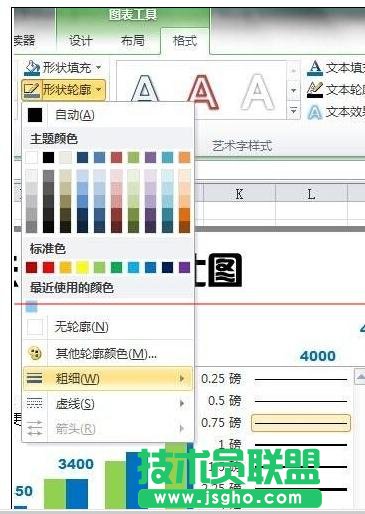Pick white theme color swatch
Image resolution: width=365 pixels, height=514 pixels.
click(32, 157)
